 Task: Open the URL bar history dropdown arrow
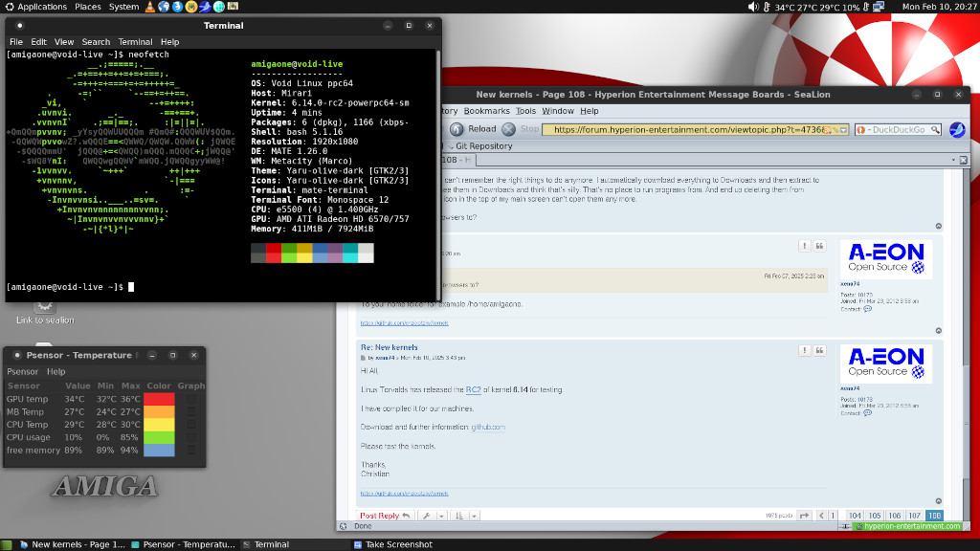pyautogui.click(x=844, y=130)
